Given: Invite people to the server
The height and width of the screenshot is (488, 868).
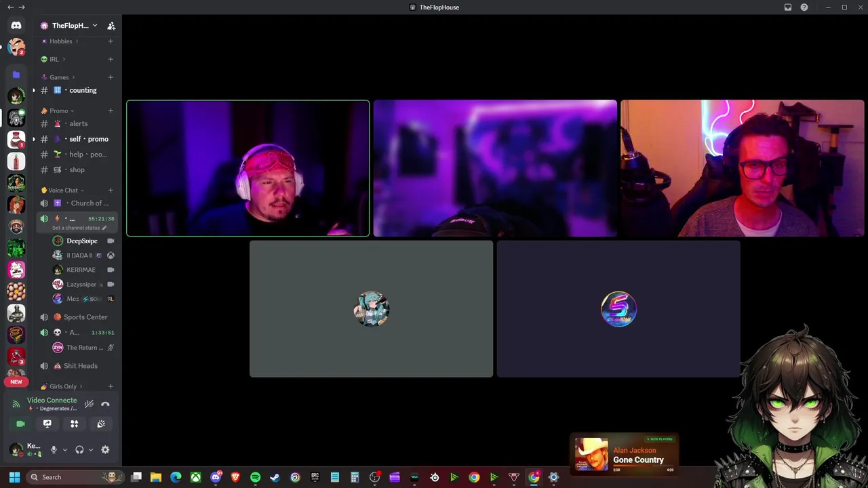Looking at the screenshot, I should (x=111, y=26).
